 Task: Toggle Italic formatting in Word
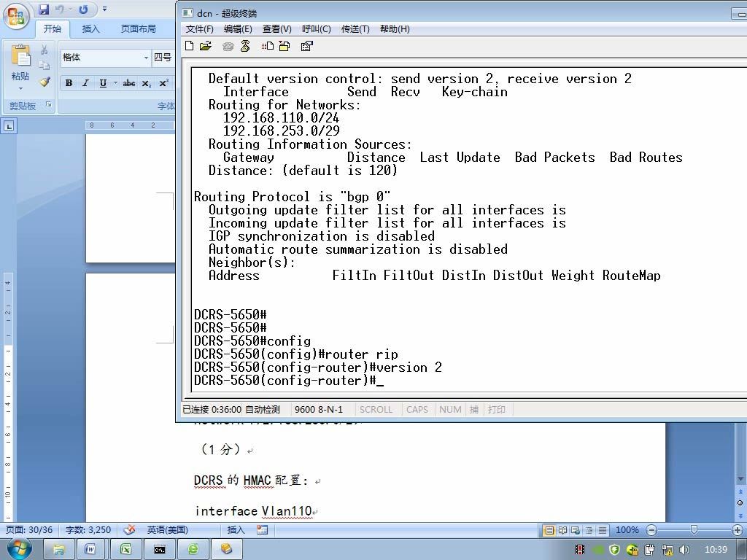pos(86,83)
